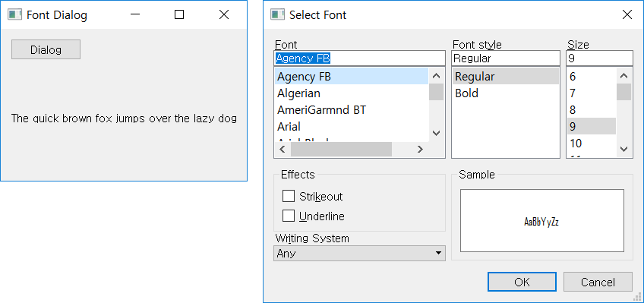Click the font list horizontal scrollbar thumb
The height and width of the screenshot is (303, 644).
pyautogui.click(x=341, y=150)
